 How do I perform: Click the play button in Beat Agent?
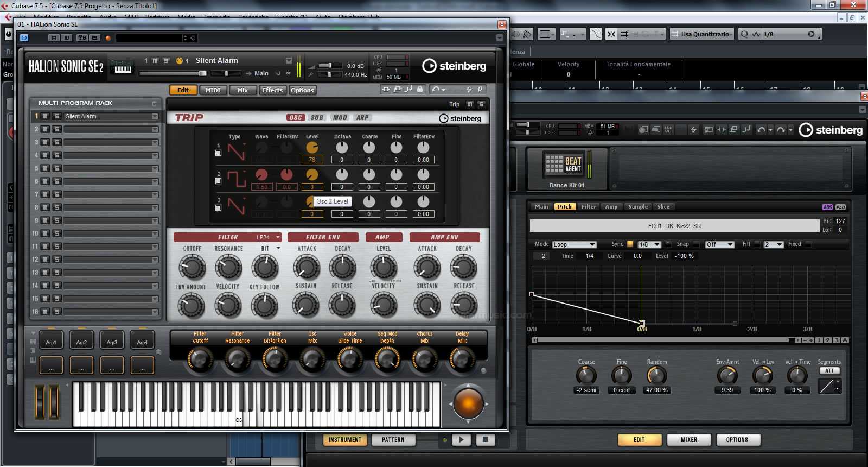(461, 440)
